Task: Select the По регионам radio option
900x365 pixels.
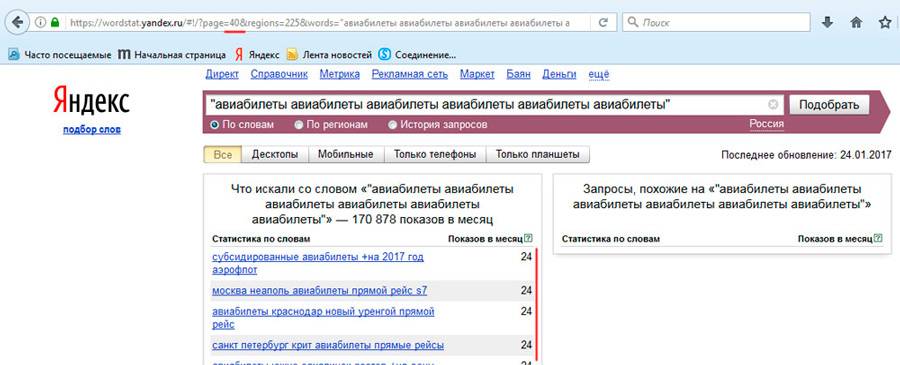Action: pos(331,125)
